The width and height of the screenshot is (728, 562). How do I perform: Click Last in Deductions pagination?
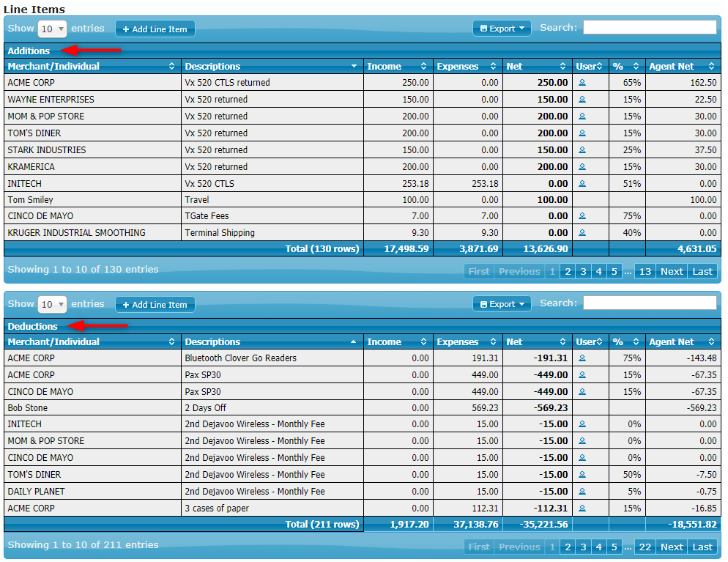pyautogui.click(x=702, y=547)
